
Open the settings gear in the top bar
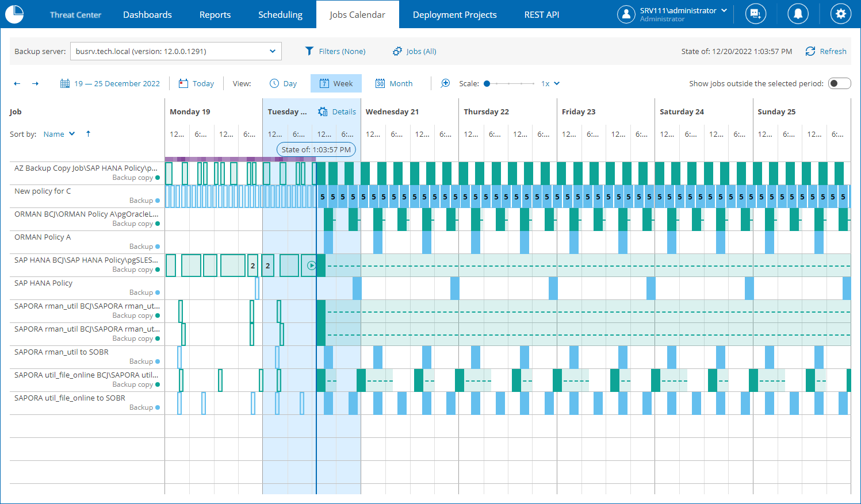(x=840, y=14)
